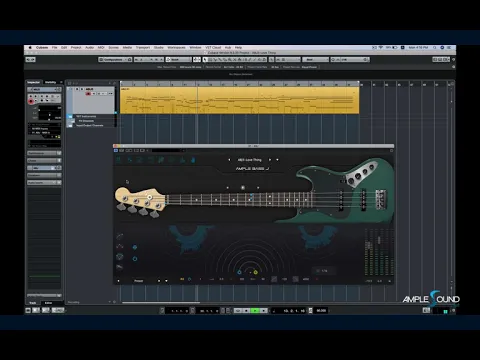Select next preset in Ample Bass
Screen dimensions: 480x360
[x=270, y=160]
